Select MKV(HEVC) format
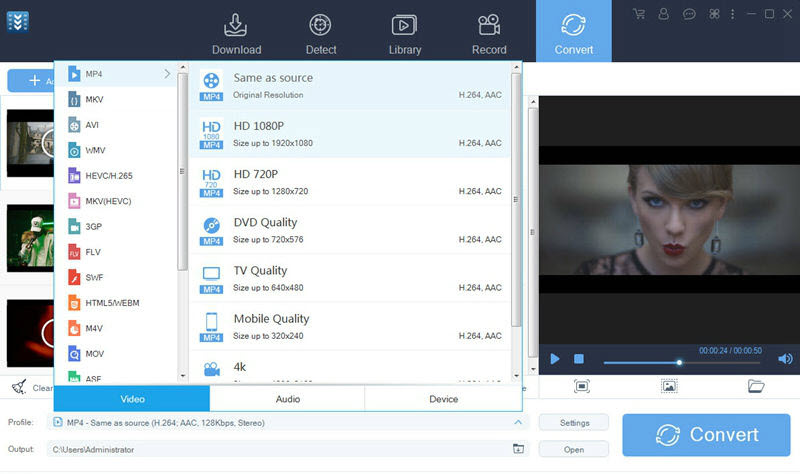The image size is (800, 474). 115,201
